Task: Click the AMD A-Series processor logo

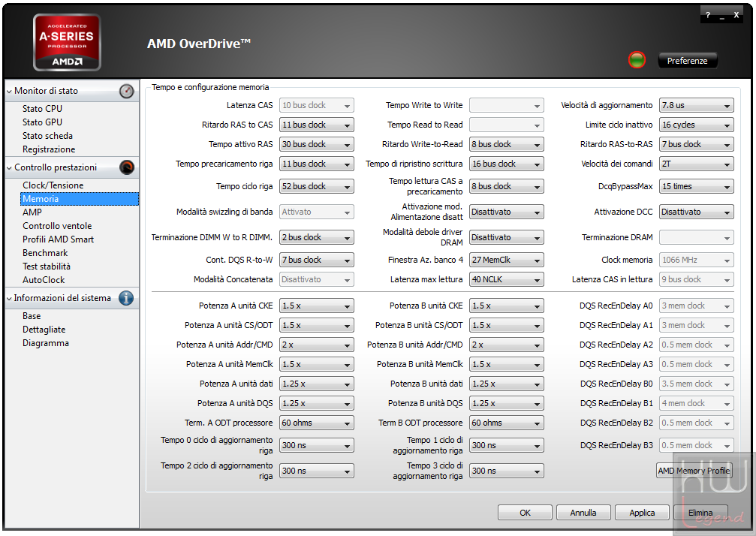Action: click(x=67, y=43)
